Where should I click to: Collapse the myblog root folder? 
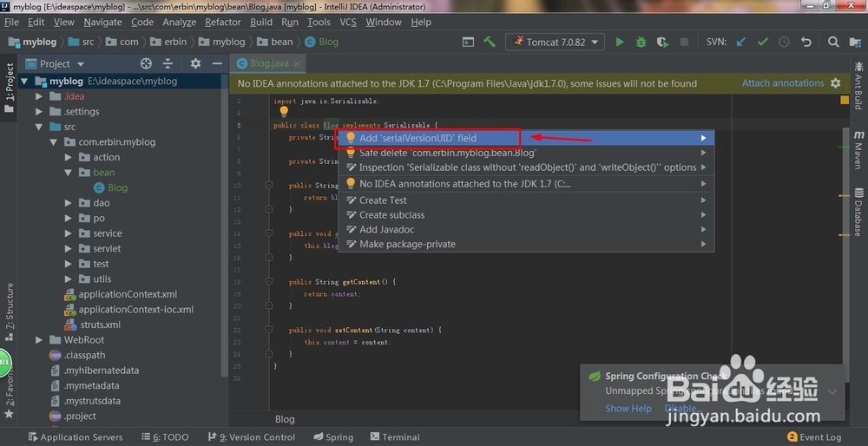coord(23,82)
